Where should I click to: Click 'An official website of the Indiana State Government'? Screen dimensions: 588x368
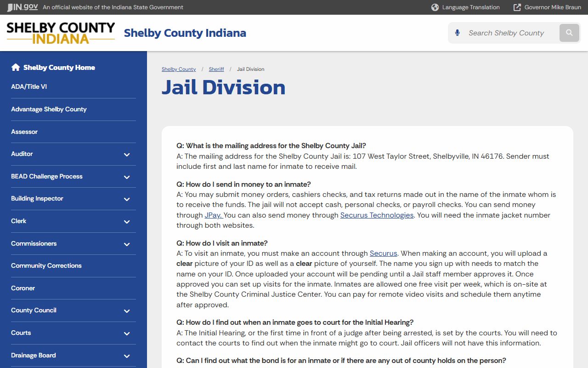click(x=113, y=7)
